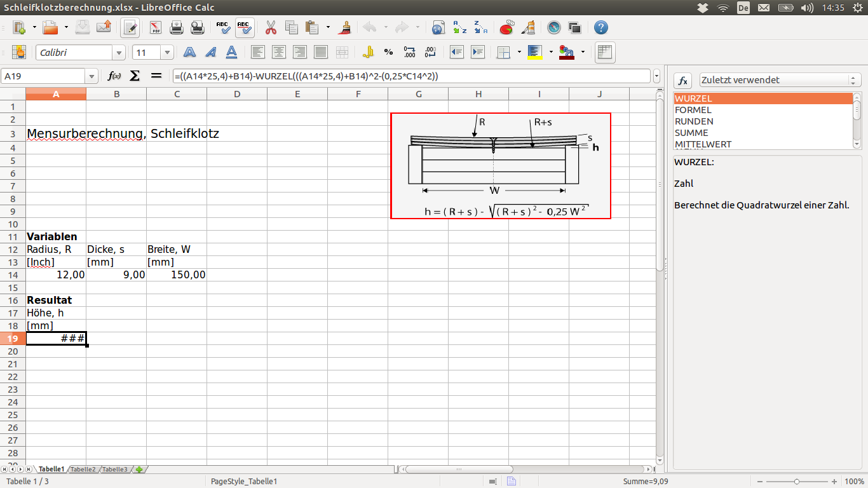Align cell content right
Screen dimensions: 868x488
point(300,53)
